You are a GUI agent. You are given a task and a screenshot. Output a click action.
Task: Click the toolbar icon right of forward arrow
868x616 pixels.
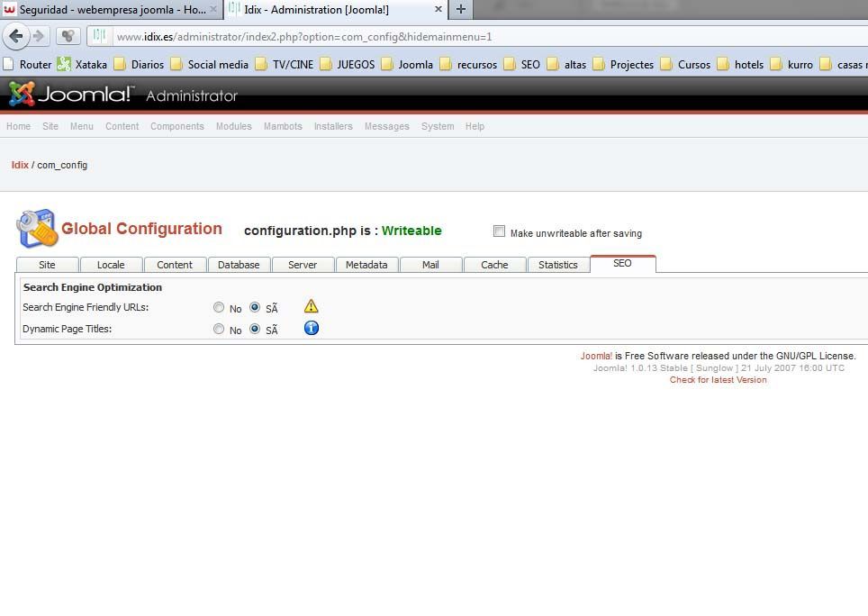click(68, 37)
